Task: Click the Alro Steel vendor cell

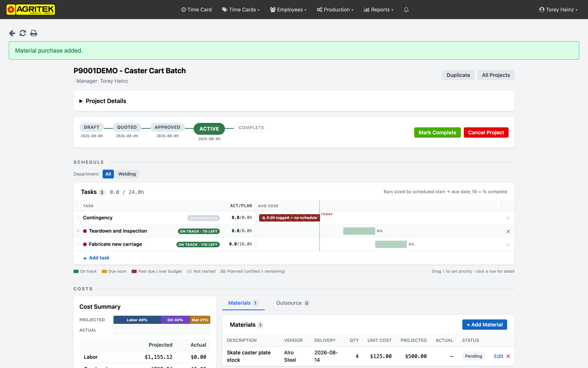Action: [x=290, y=356]
